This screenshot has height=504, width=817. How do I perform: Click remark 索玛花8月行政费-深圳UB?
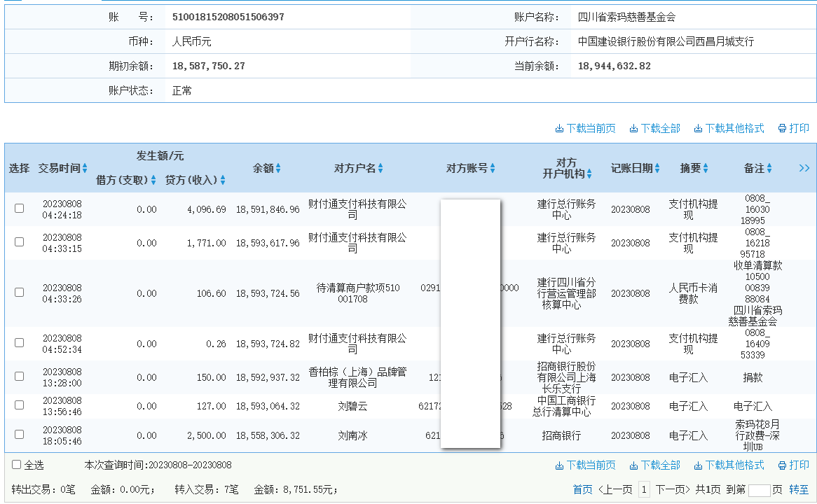[757, 435]
